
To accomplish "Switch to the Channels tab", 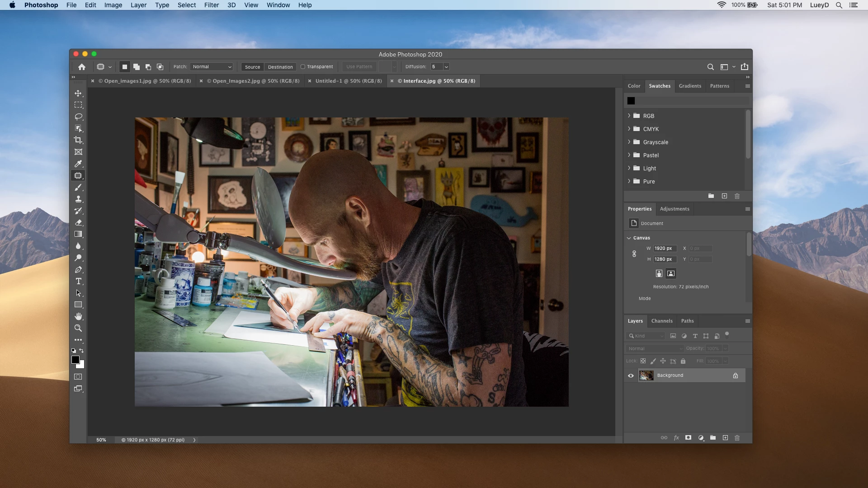I will point(662,321).
